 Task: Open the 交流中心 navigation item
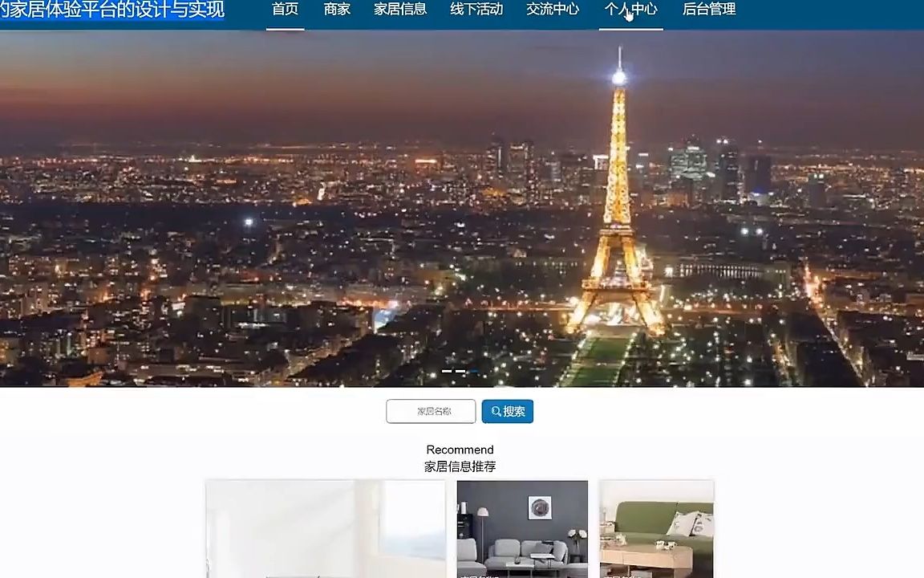point(552,10)
